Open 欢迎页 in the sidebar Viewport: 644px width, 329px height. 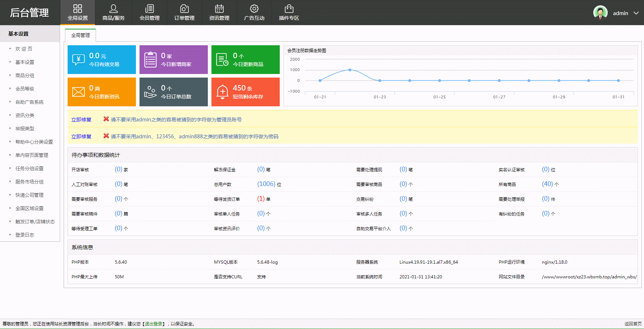(24, 49)
